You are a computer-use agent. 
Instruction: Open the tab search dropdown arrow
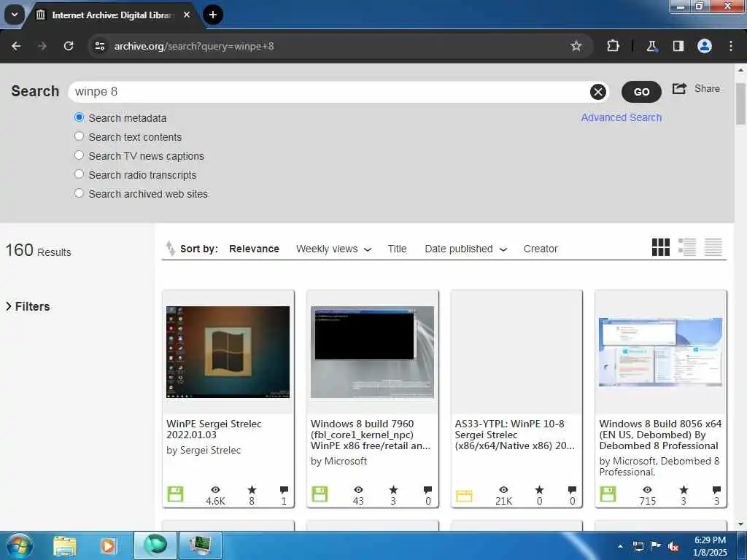15,15
